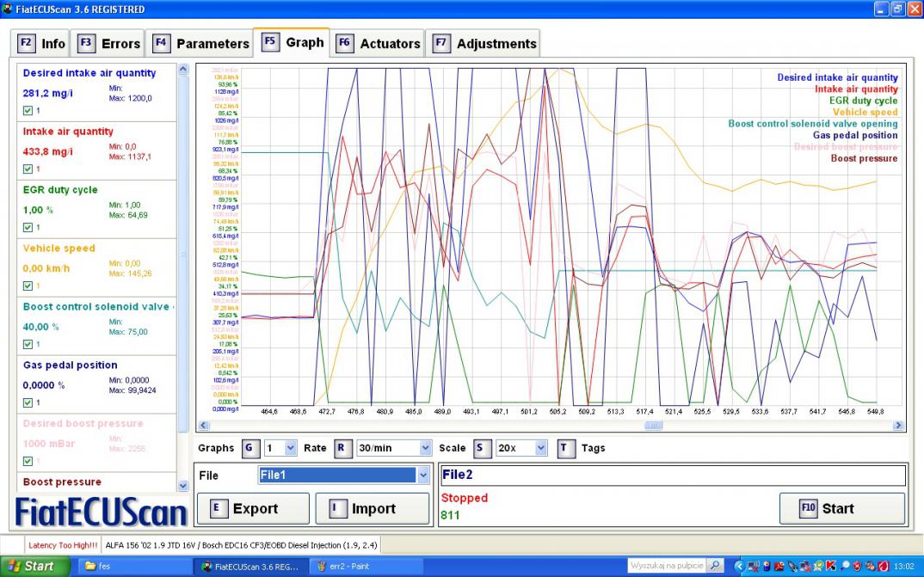Click the 0,00 km/h vehicle speed value
Viewport: 924px width, 577px height.
[x=46, y=268]
